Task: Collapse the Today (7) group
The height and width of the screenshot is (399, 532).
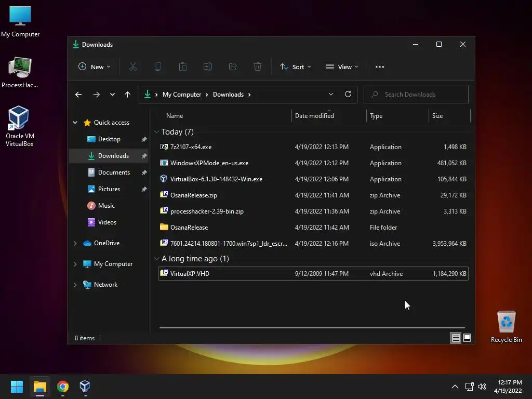Action: [x=156, y=131]
